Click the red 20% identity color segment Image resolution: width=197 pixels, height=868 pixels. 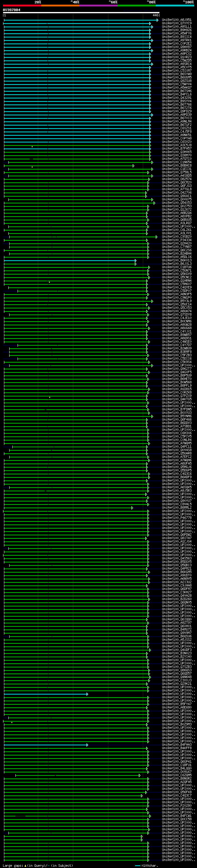[22, 6]
